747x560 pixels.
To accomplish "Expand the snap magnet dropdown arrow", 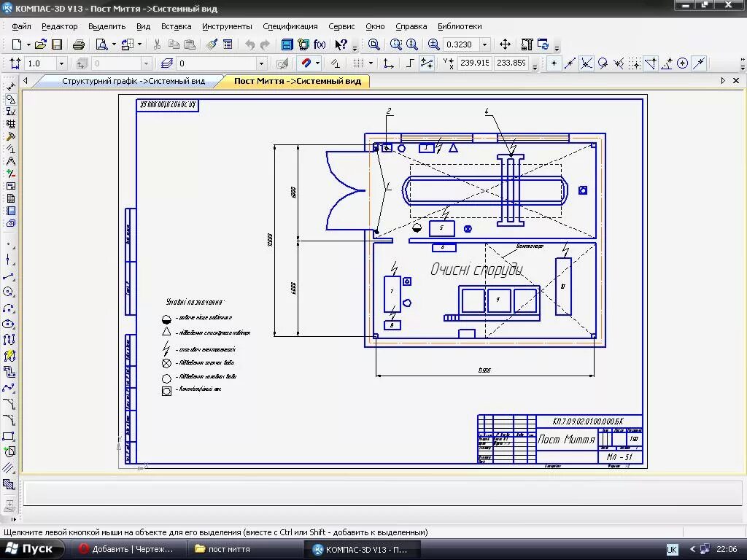I will [x=318, y=63].
